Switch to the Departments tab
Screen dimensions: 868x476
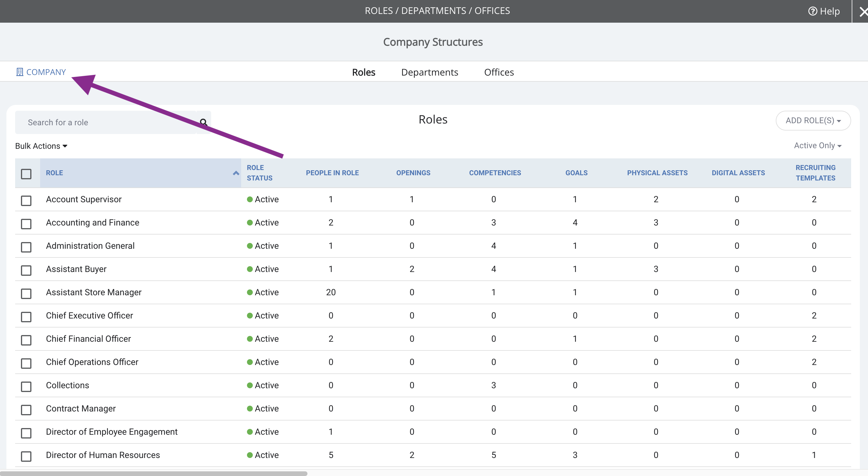[x=430, y=72]
